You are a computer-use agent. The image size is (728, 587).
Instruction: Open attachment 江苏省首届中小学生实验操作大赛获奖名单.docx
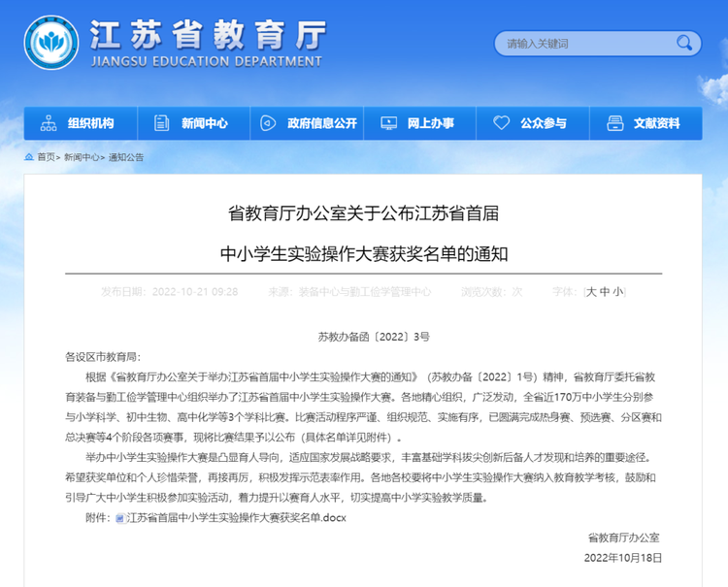(x=236, y=518)
